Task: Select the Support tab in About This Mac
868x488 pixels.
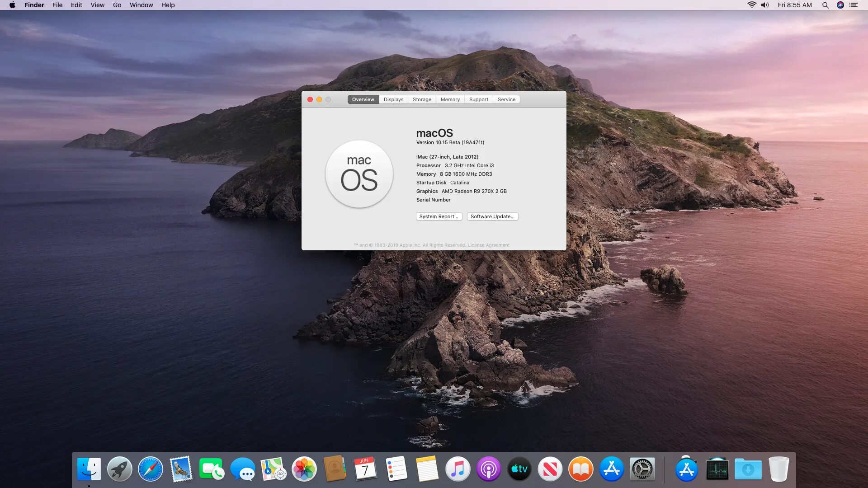Action: click(x=478, y=99)
